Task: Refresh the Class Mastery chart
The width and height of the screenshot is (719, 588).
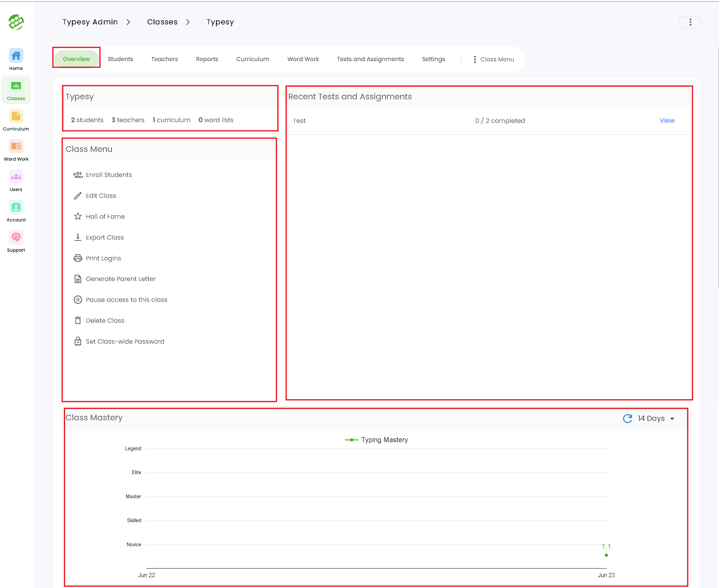Action: [x=627, y=418]
